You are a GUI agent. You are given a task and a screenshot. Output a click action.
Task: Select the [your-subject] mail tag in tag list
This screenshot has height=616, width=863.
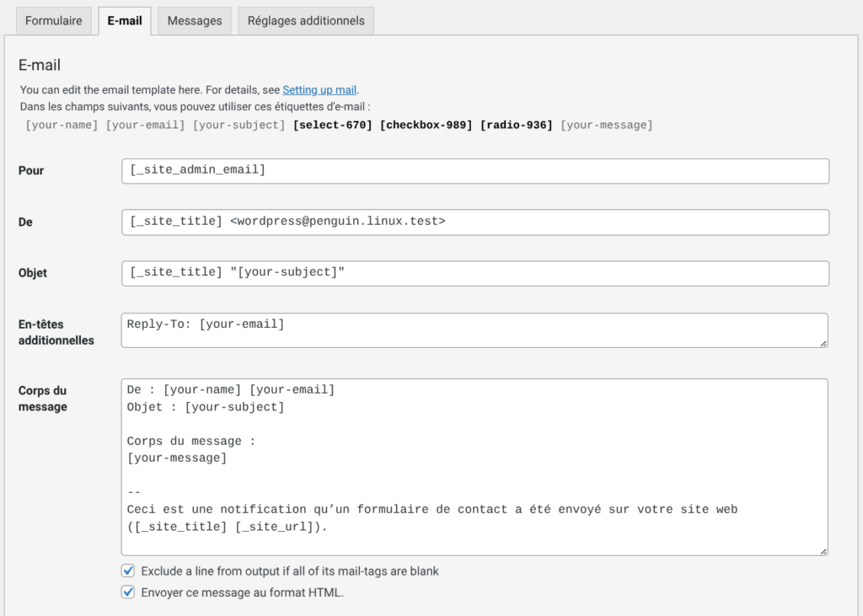click(239, 126)
